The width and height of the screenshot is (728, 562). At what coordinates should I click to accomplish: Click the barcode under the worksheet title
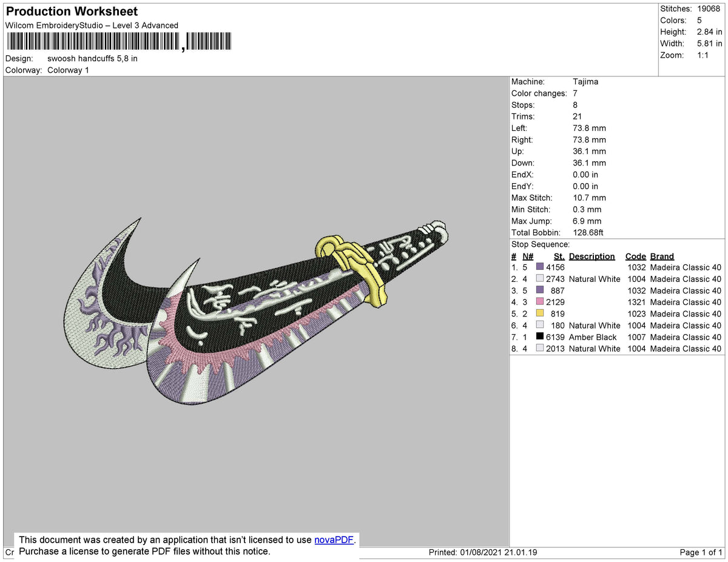119,42
